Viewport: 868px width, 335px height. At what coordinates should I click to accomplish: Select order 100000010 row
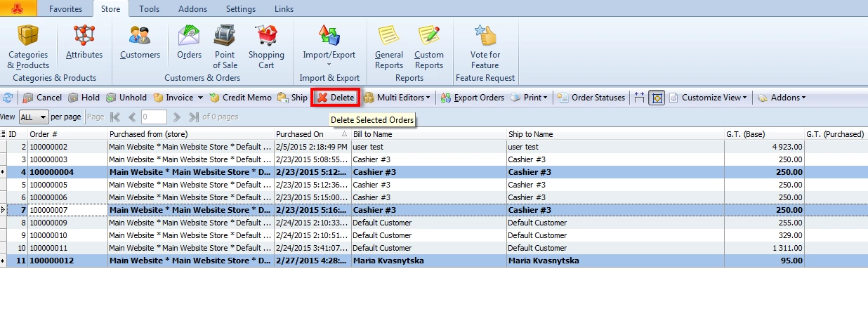[x=434, y=235]
